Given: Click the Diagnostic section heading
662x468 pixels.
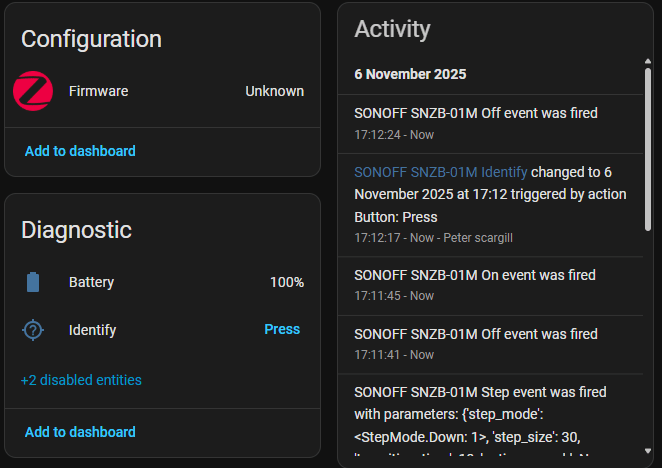Looking at the screenshot, I should point(76,230).
